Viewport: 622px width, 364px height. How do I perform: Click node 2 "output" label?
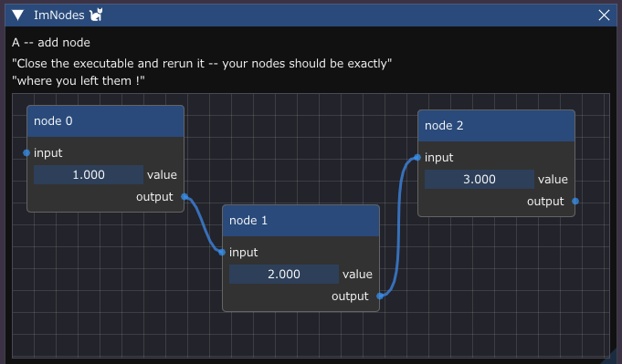[x=545, y=202]
